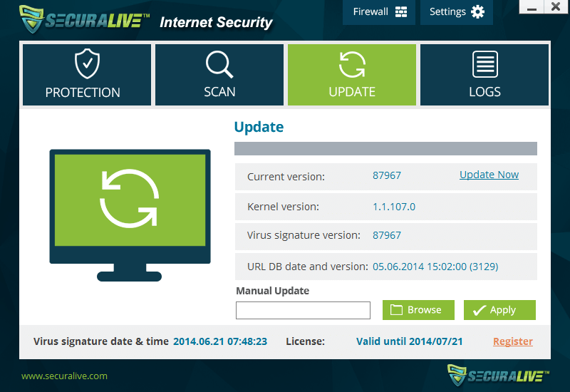Click the Virus signature version: label

(304, 235)
